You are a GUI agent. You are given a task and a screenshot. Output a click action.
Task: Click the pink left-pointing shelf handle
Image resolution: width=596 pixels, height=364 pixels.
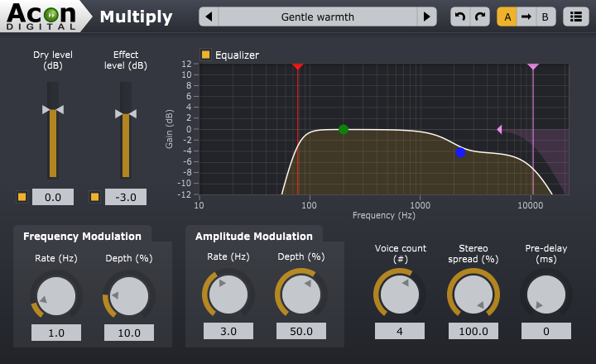point(499,130)
